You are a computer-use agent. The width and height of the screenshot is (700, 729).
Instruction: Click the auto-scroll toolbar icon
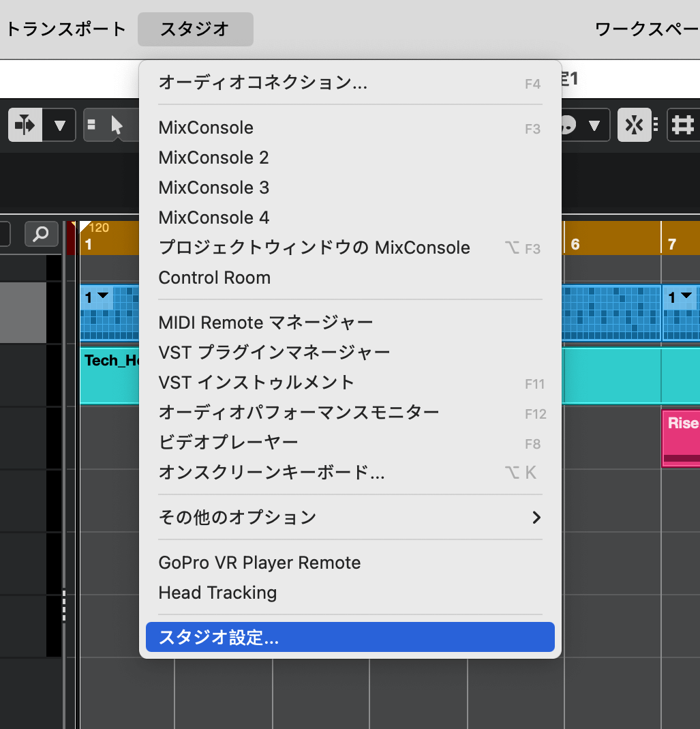pos(25,125)
